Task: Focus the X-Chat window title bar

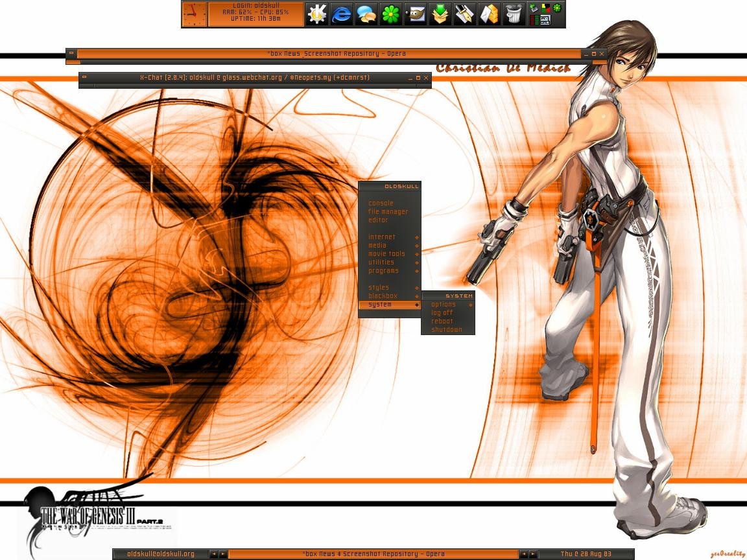Action: 255,77
